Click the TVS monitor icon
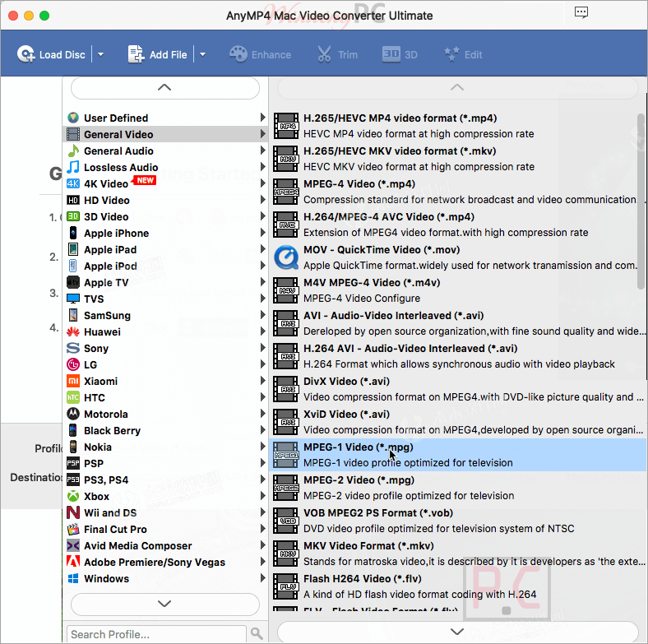This screenshot has width=648, height=644. (73, 299)
